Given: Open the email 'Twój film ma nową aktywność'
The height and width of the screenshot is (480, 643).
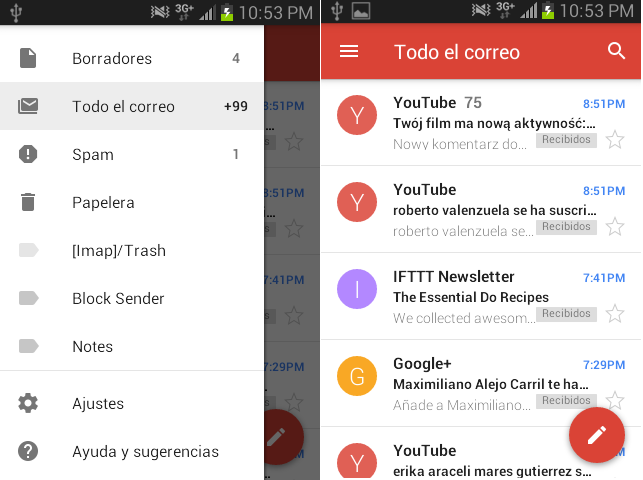Looking at the screenshot, I should pos(481,123).
